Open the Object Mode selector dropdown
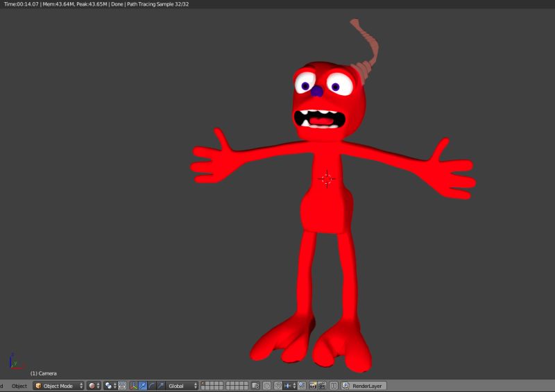Screen dimensions: 555x392 pyautogui.click(x=58, y=386)
